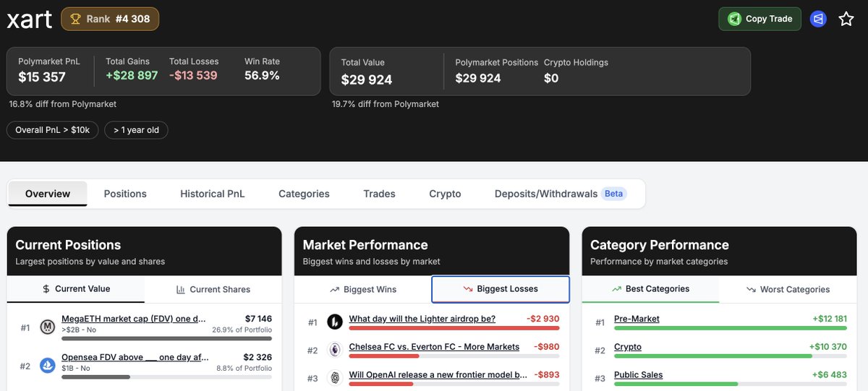
Task: Click the trending-down icon beside Biggest Losses
Action: [468, 289]
